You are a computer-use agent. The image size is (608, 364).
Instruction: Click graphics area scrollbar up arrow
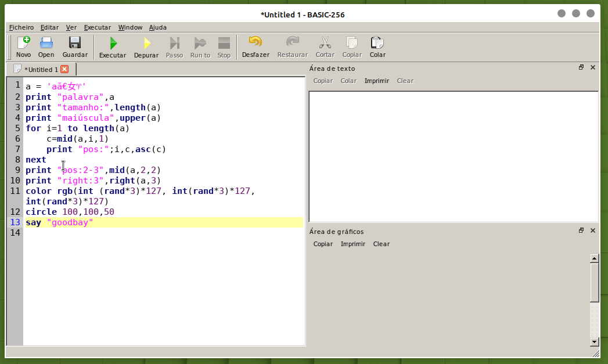[595, 258]
